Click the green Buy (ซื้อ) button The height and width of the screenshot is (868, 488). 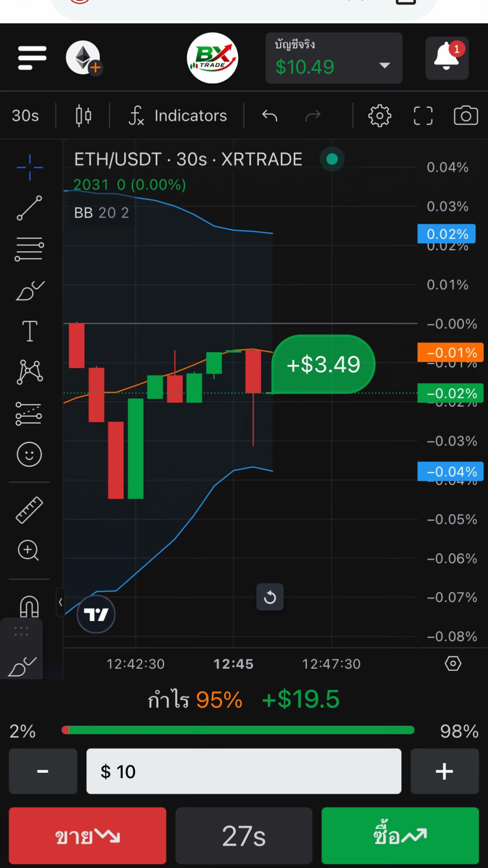(x=400, y=836)
